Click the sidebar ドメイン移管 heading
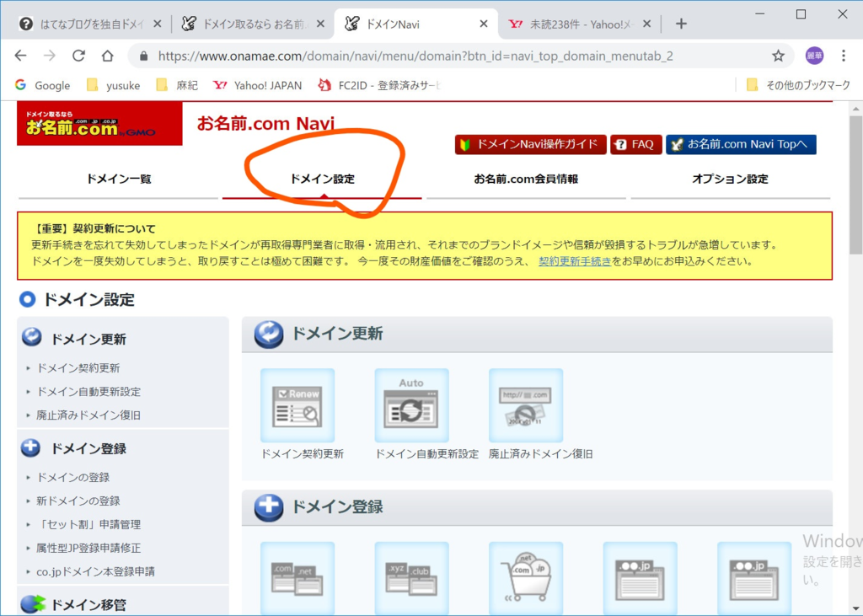This screenshot has height=616, width=863. [88, 604]
